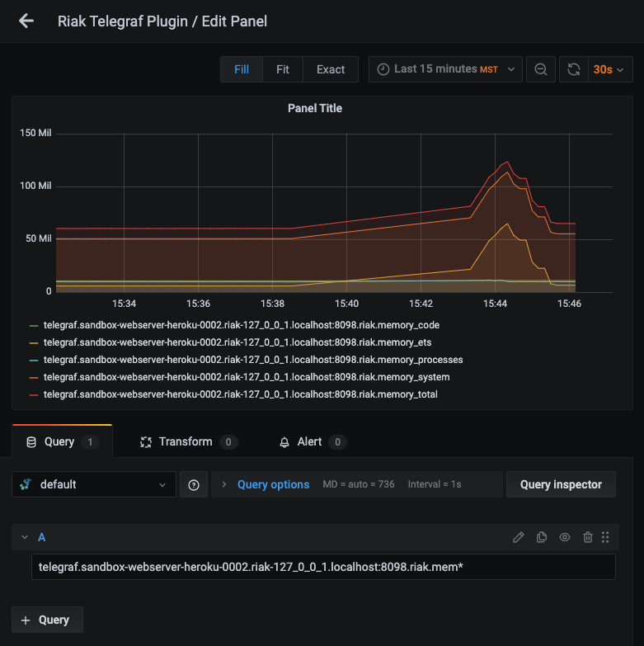Switch to the Transform tab
Viewport: 644px width, 646px height.
tap(189, 441)
